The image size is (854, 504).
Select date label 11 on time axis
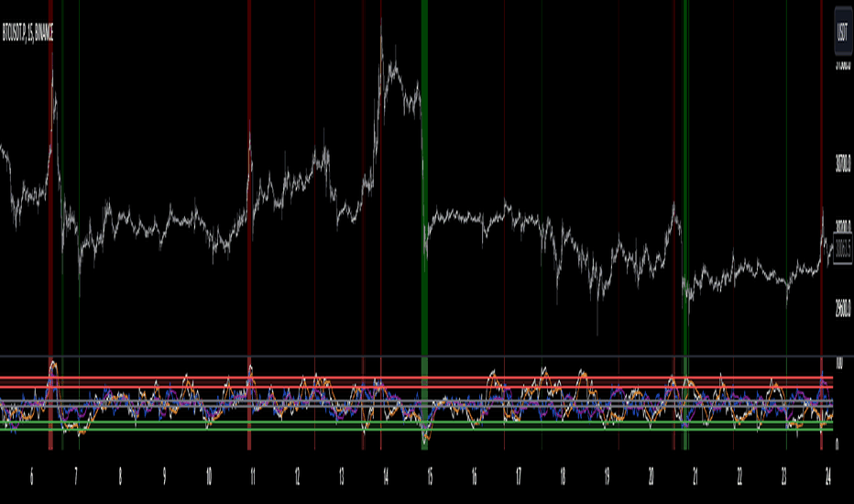pos(253,477)
